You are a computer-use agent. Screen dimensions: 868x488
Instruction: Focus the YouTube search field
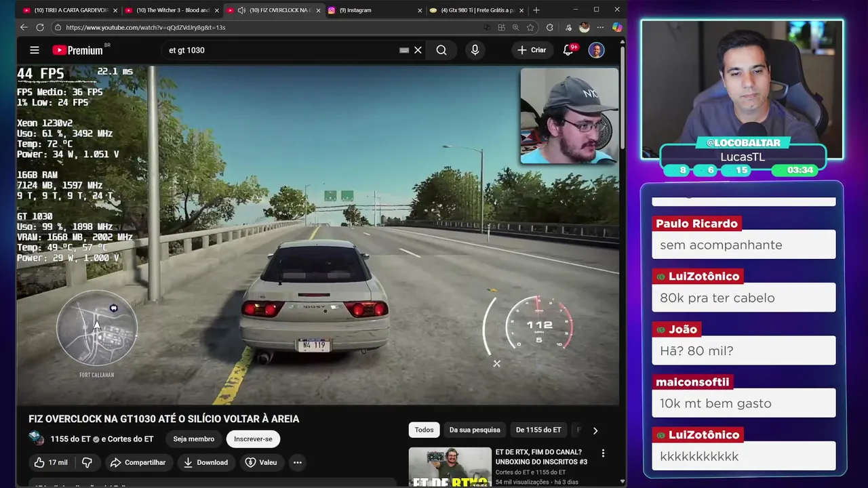coord(281,50)
